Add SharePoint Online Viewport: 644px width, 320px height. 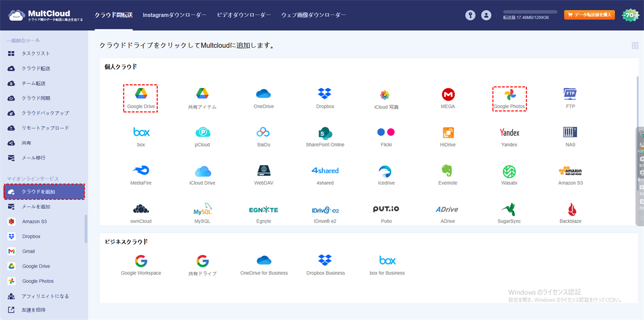pos(325,137)
